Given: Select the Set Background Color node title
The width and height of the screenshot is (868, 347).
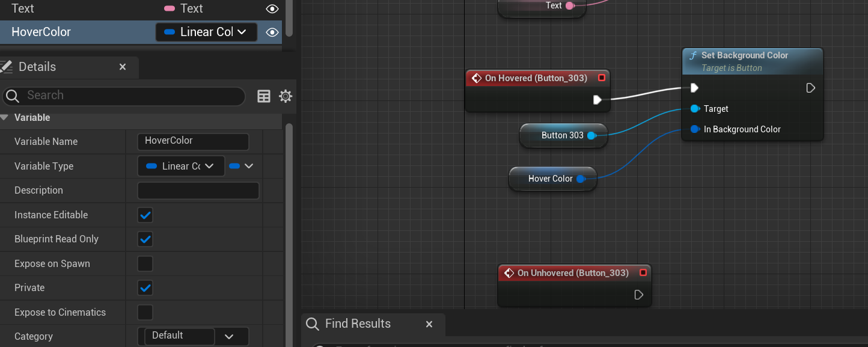Looking at the screenshot, I should click(745, 55).
